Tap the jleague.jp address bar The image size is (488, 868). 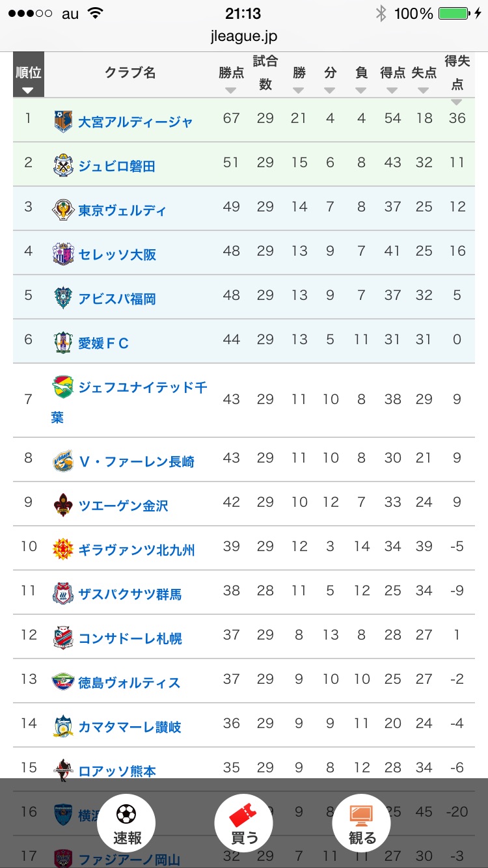point(244,36)
